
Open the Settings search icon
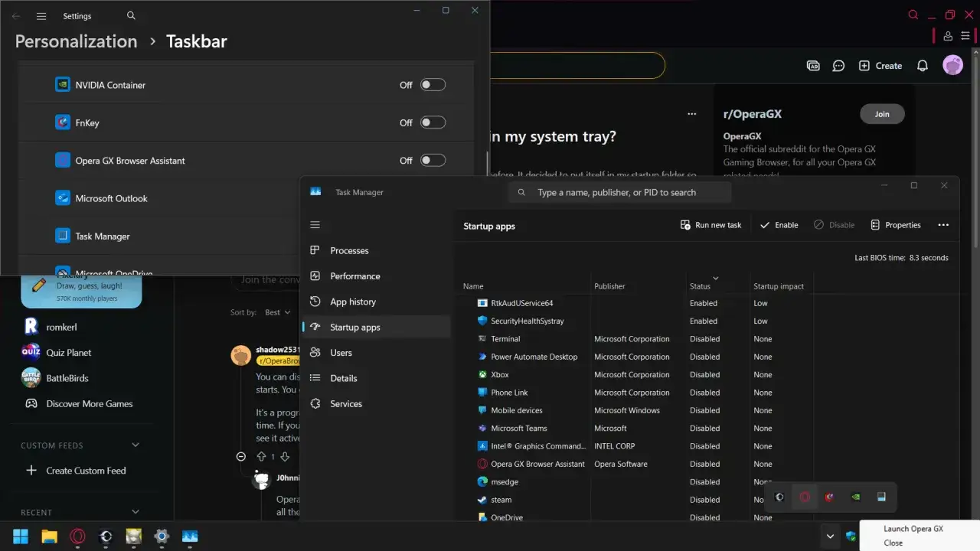point(131,16)
